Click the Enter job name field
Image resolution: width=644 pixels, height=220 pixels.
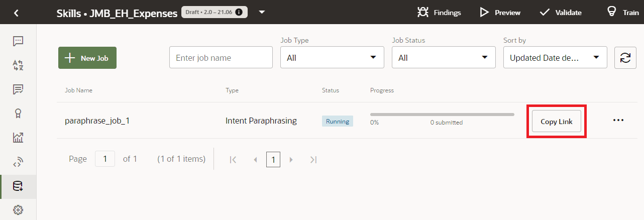221,58
